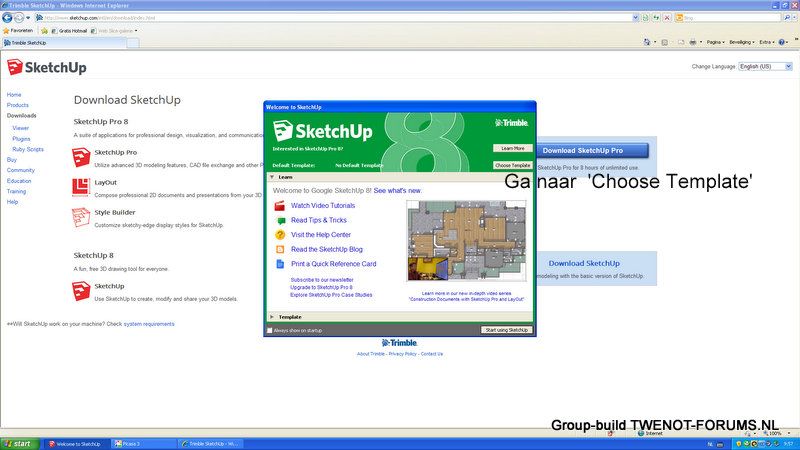Go to Home in the site sidebar
800x450 pixels.
(14, 95)
